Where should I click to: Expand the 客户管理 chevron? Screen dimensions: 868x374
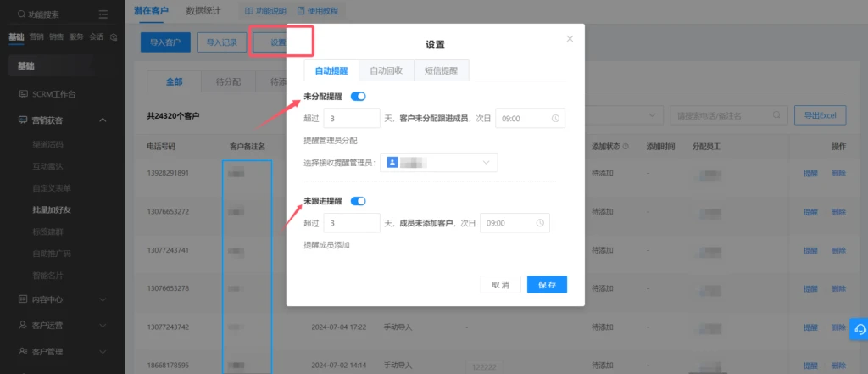click(x=103, y=351)
